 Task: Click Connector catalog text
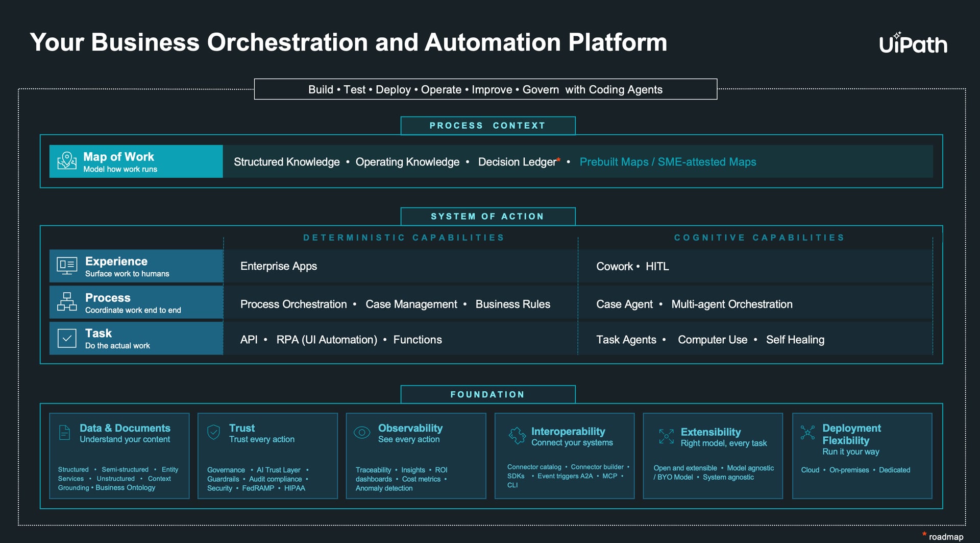tap(534, 467)
